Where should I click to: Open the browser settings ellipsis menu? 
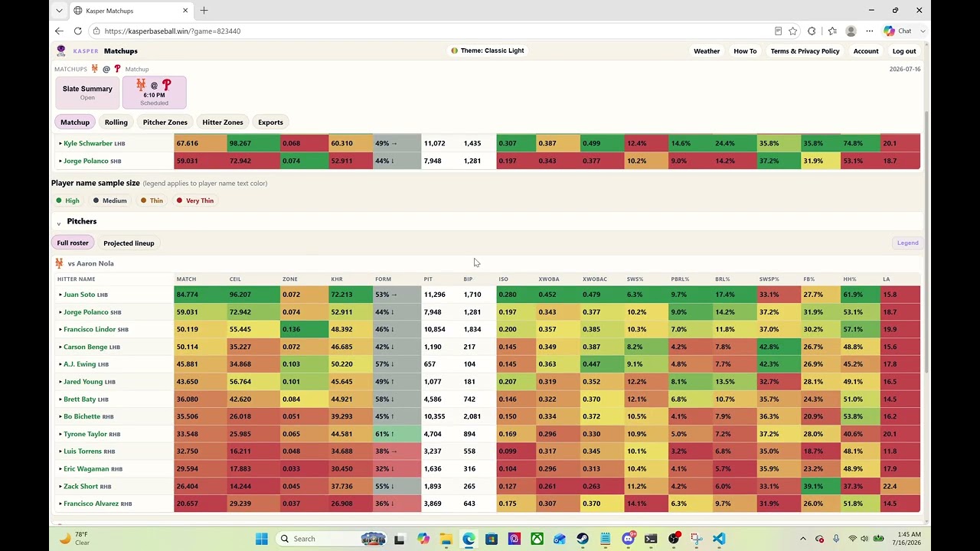(x=870, y=31)
